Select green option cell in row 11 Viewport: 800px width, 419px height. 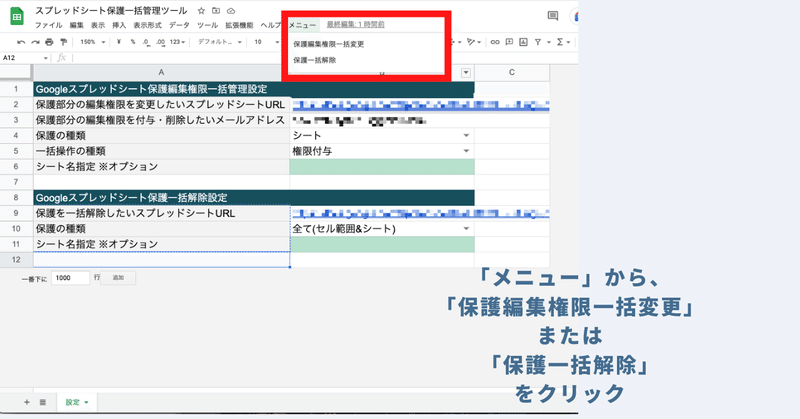click(382, 244)
